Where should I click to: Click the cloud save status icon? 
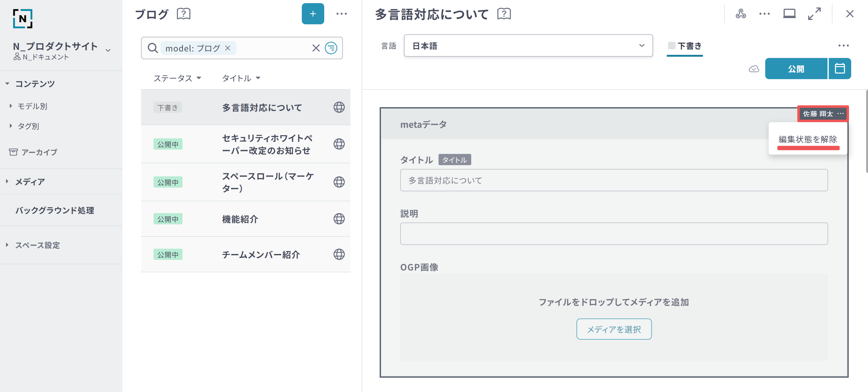[753, 69]
